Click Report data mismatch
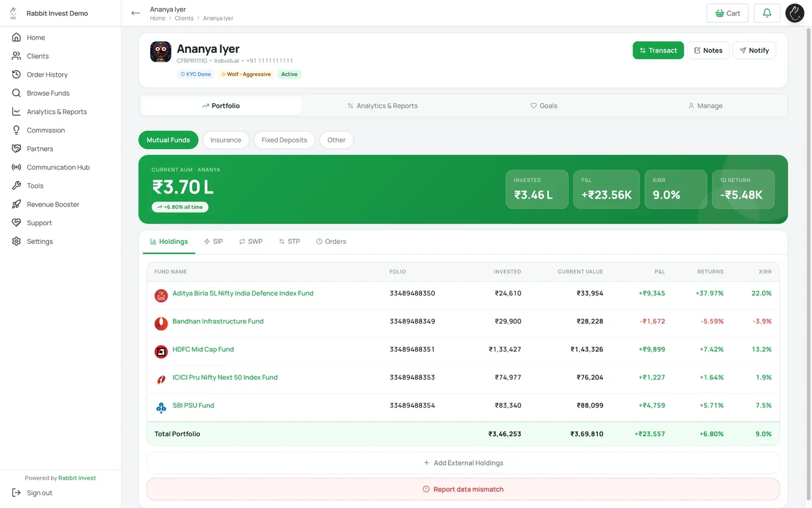 463,489
